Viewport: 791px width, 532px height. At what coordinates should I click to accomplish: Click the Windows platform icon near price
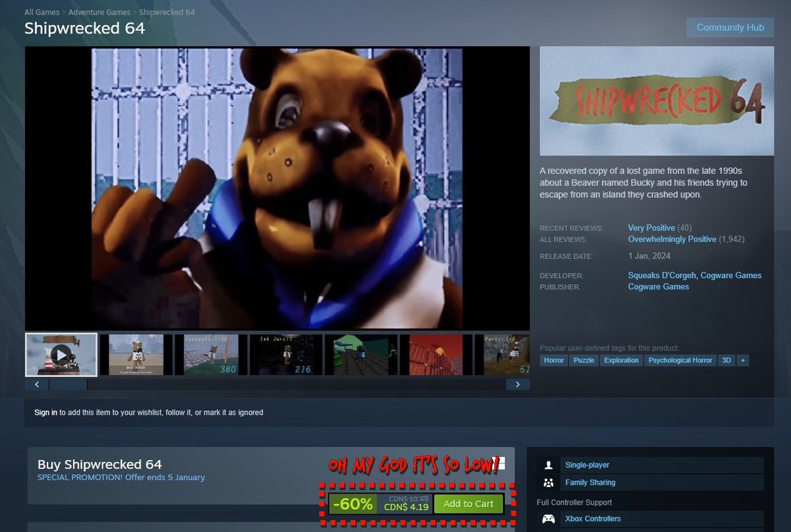(x=499, y=464)
